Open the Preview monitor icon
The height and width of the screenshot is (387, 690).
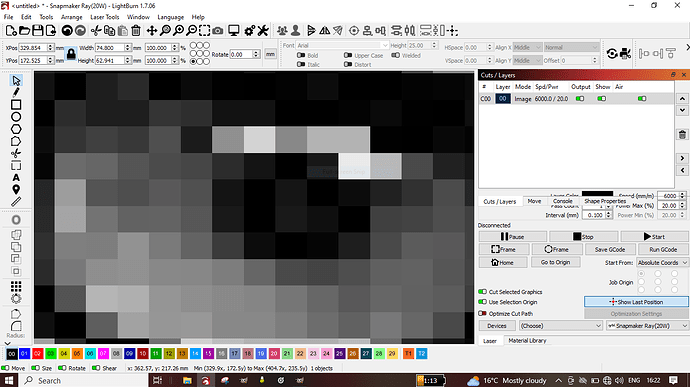coord(234,31)
